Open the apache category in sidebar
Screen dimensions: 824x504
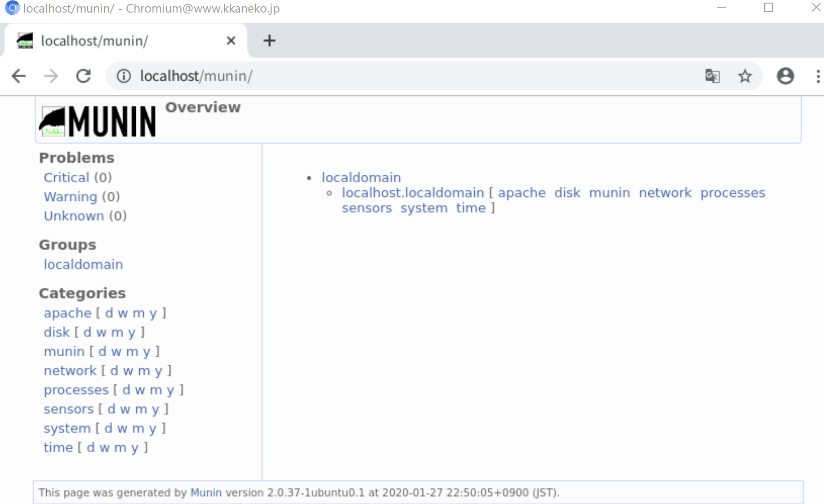tap(67, 313)
